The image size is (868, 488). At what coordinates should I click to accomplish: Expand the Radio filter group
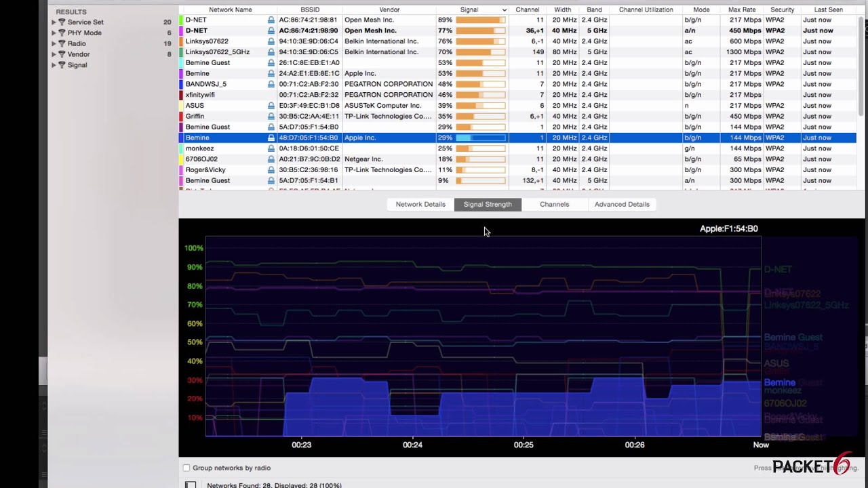(54, 43)
